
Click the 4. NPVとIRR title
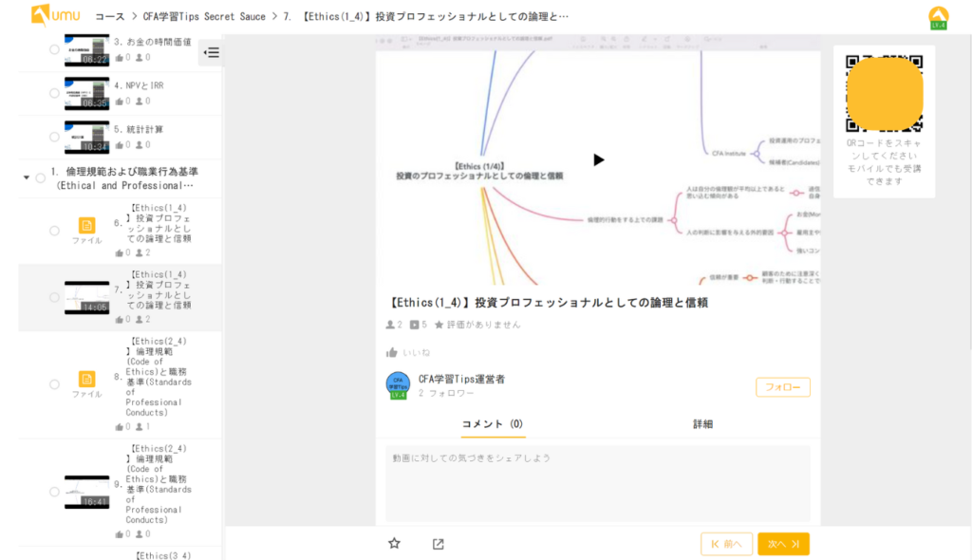(x=139, y=85)
